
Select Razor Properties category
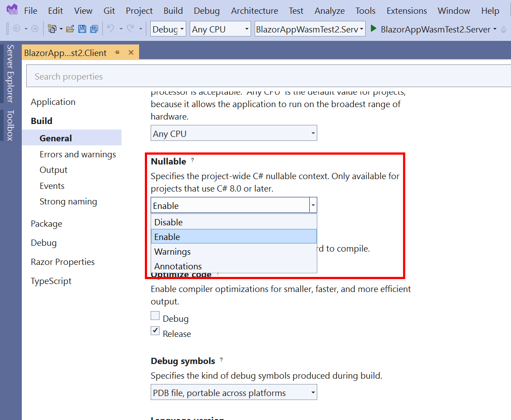click(63, 262)
